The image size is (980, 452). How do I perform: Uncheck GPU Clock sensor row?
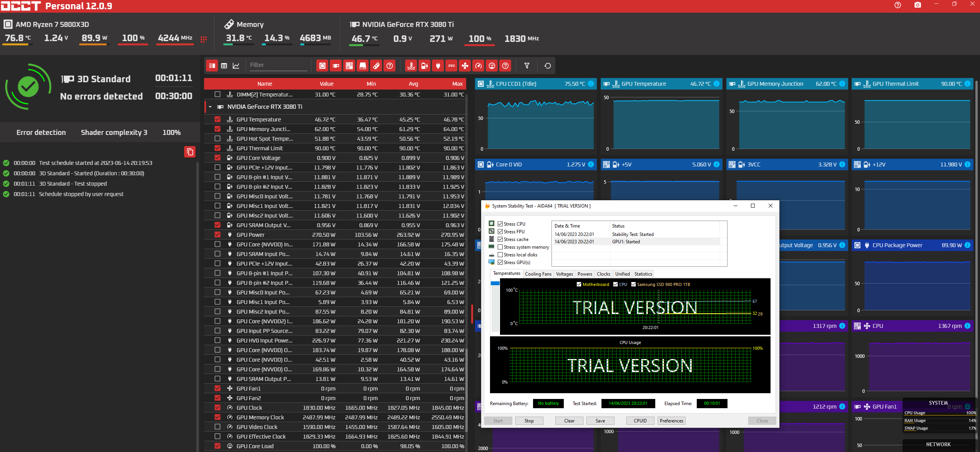(218, 407)
